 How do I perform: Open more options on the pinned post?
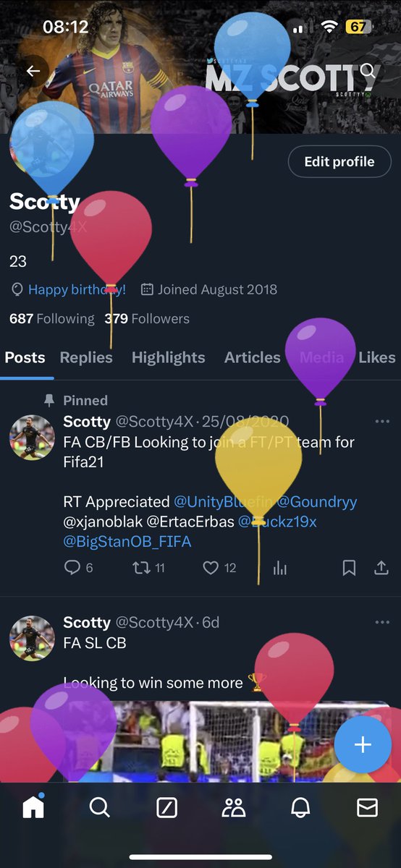pos(382,422)
